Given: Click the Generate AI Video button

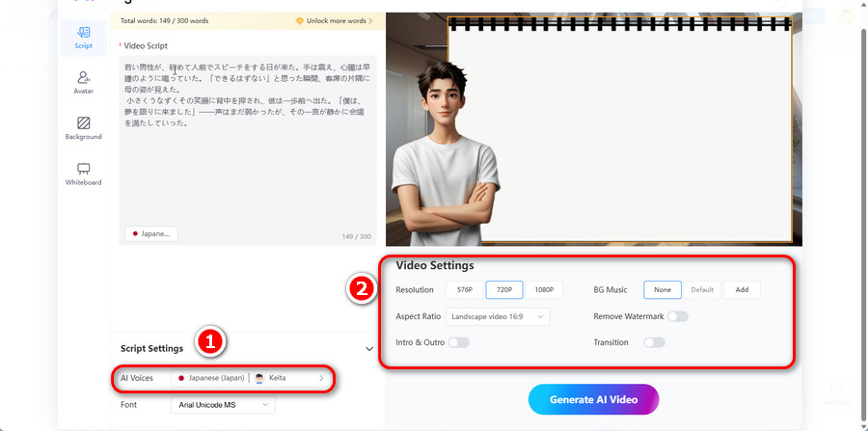Looking at the screenshot, I should pyautogui.click(x=593, y=399).
